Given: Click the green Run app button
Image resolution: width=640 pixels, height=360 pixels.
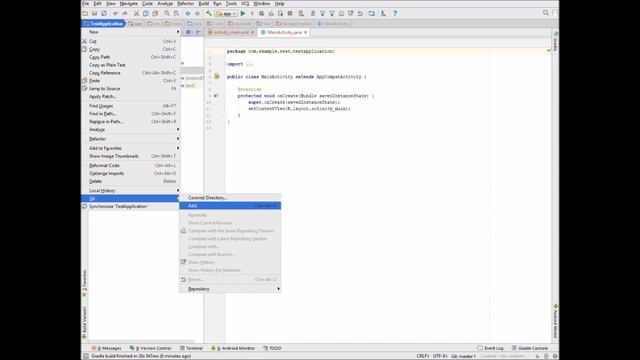Looking at the screenshot, I should click(243, 13).
